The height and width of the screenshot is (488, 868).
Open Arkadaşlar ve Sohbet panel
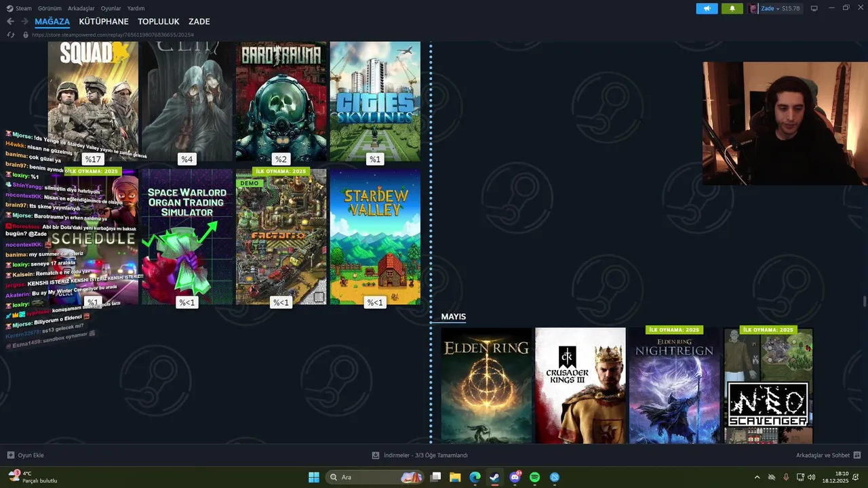pos(828,455)
